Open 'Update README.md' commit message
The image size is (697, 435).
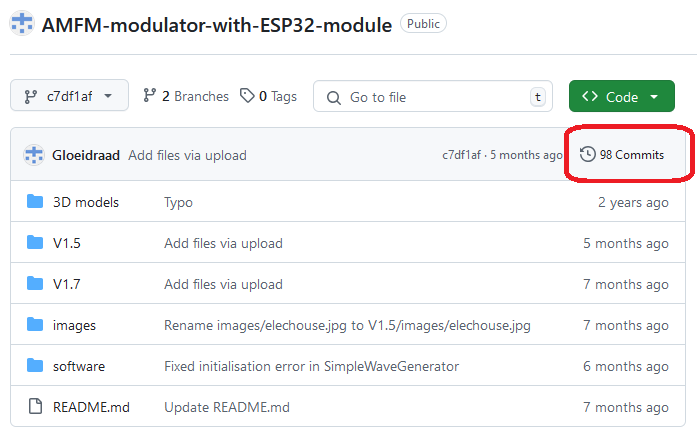(x=227, y=407)
